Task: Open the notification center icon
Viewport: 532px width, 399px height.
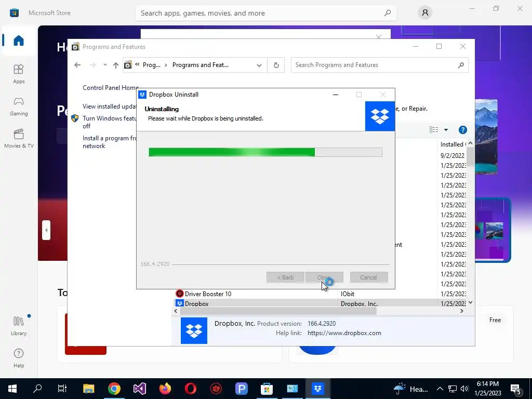Action: coord(516,389)
